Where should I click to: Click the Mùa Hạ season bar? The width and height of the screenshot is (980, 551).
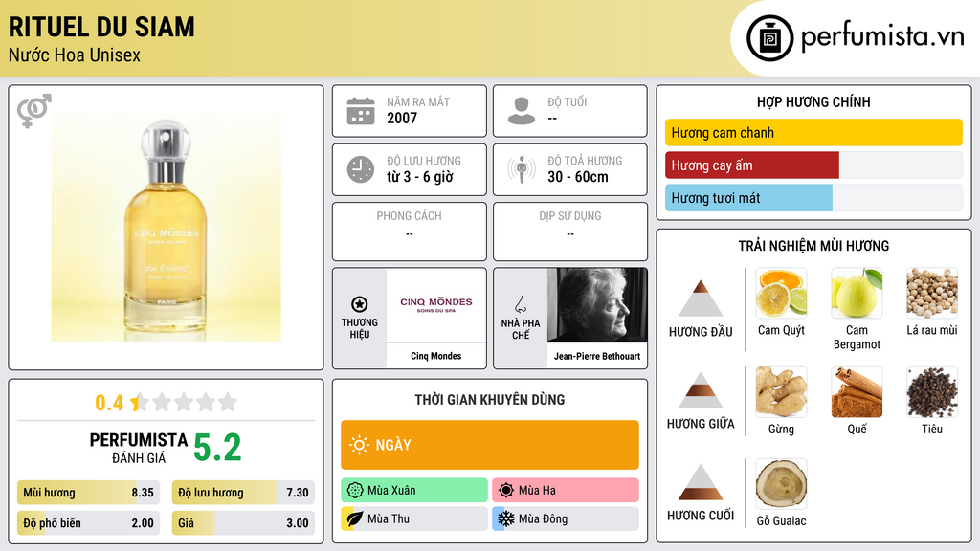tap(566, 491)
